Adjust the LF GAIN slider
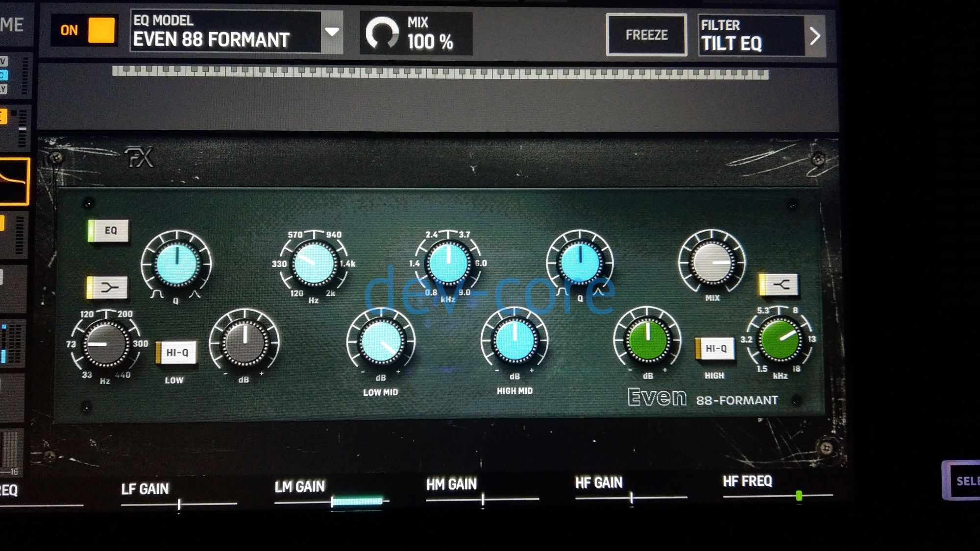 tap(179, 504)
